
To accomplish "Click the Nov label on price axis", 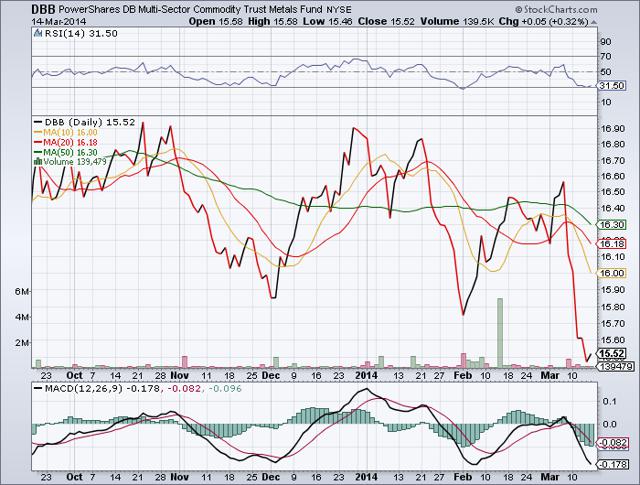I will pyautogui.click(x=180, y=375).
